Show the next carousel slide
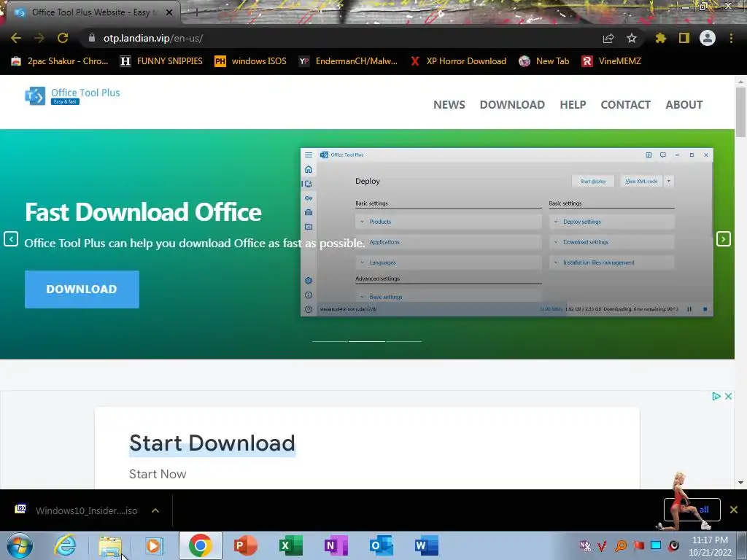Viewport: 747px width, 560px height. pyautogui.click(x=723, y=238)
